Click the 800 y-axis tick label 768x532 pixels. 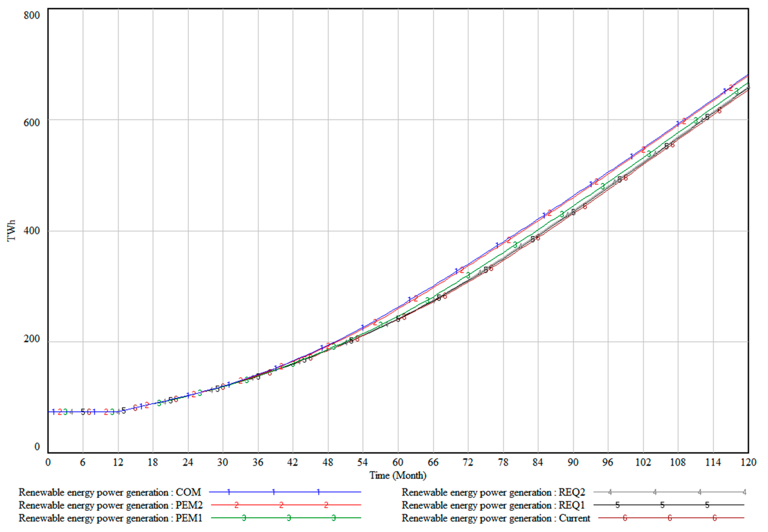click(x=32, y=15)
